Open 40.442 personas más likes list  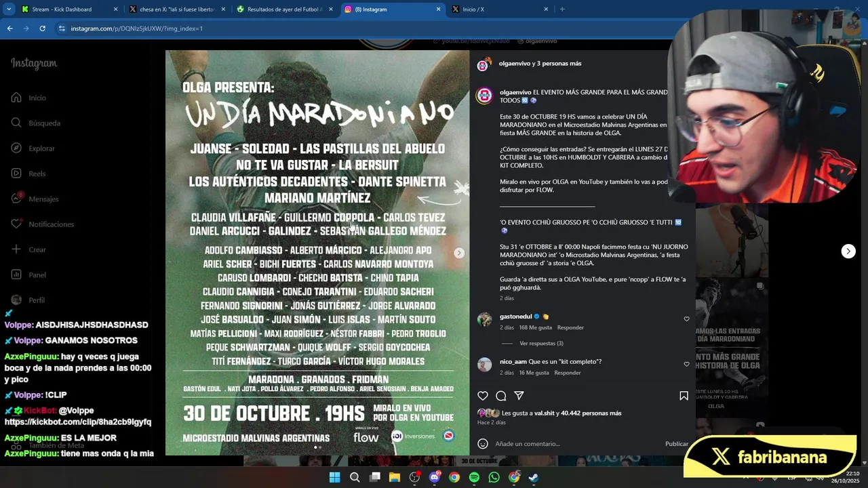click(591, 413)
